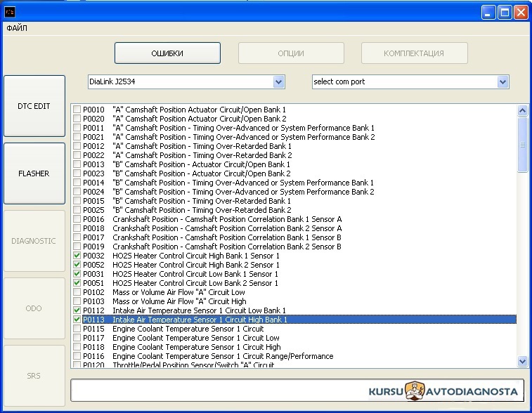
Task: Uncheck the P0031 HO2S heater low checkbox
Action: pyautogui.click(x=77, y=274)
